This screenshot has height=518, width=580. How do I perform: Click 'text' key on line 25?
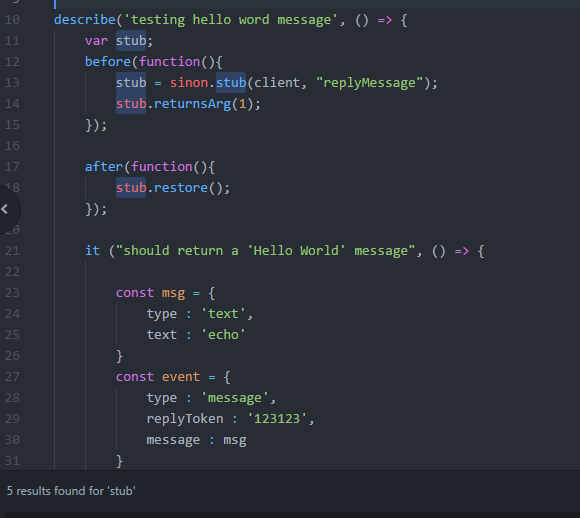(x=162, y=334)
